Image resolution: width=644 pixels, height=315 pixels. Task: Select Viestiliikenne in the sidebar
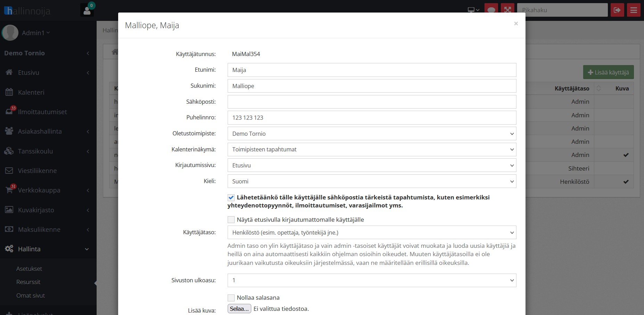37,171
